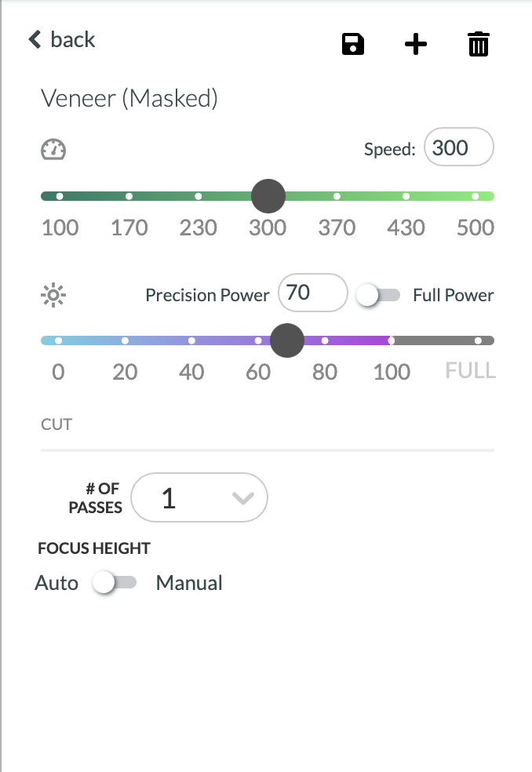
Task: Add a new setting with plus icon
Action: coord(415,44)
